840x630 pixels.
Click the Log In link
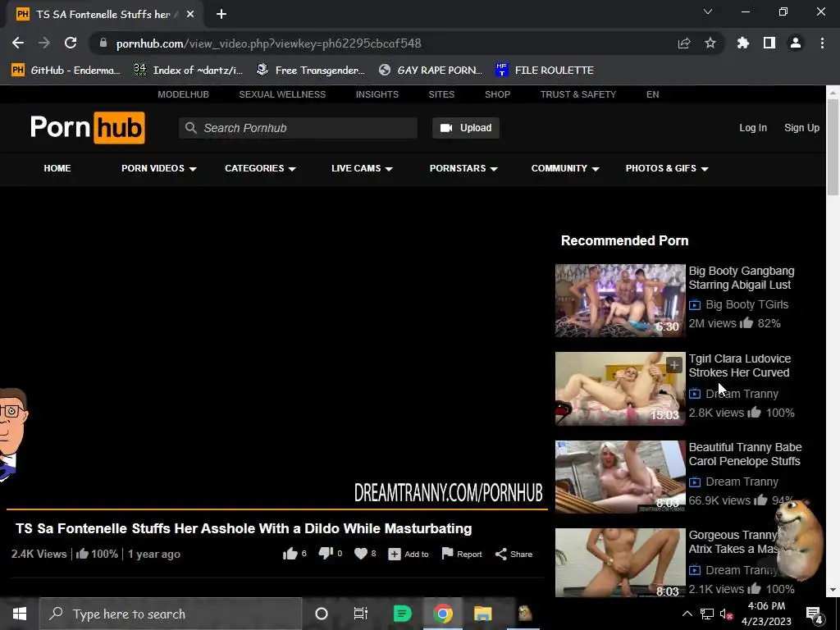click(x=753, y=127)
